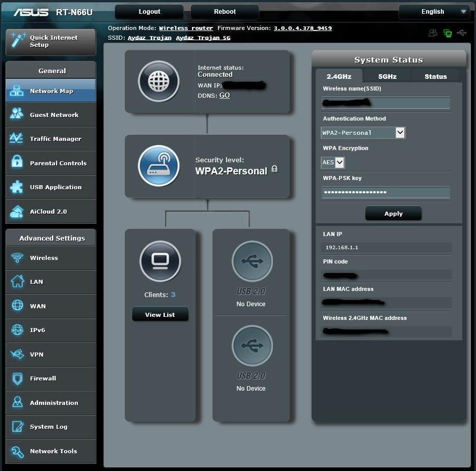Click the LAN IP value 192.168.1.1
Screen dimensions: 476x471
point(342,248)
